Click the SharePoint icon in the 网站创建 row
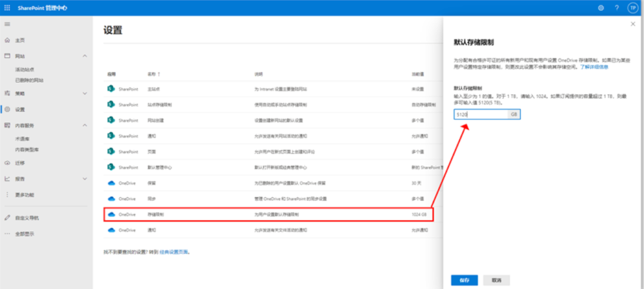This screenshot has height=289, width=644. pyautogui.click(x=110, y=120)
